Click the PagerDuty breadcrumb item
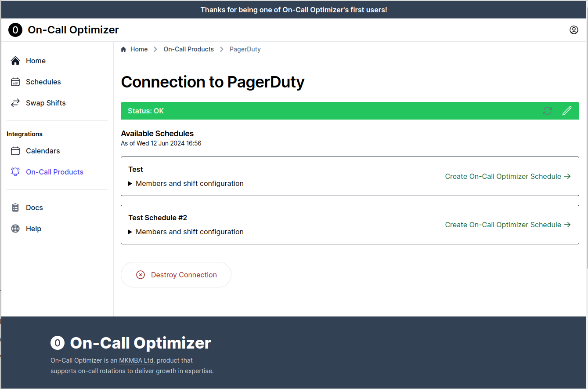This screenshot has width=588, height=389. point(245,49)
